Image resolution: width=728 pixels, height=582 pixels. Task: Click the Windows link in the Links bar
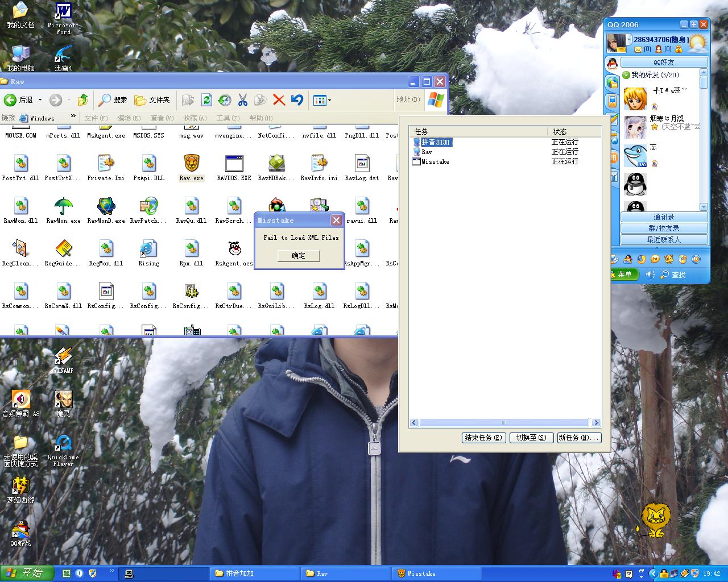coord(37,118)
